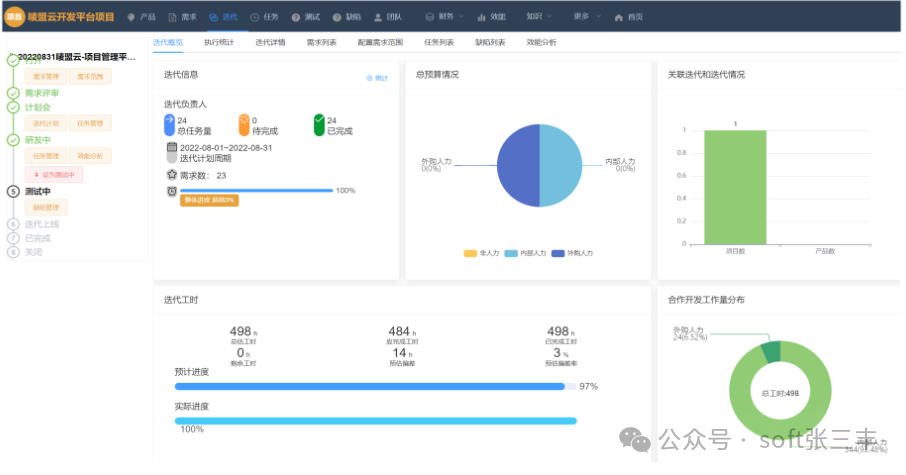Switch to the 执行统计 tab
The image size is (906, 475).
click(218, 43)
